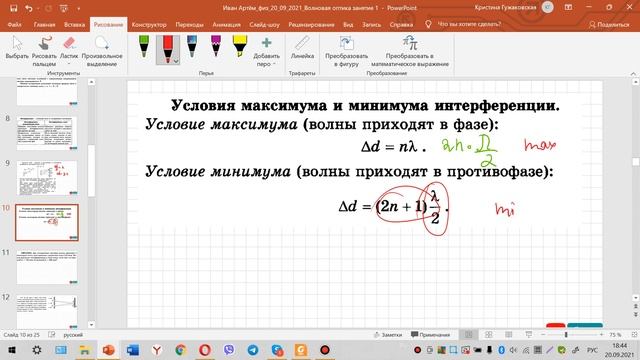Open the Справка tab
The image size is (640, 360).
click(401, 24)
